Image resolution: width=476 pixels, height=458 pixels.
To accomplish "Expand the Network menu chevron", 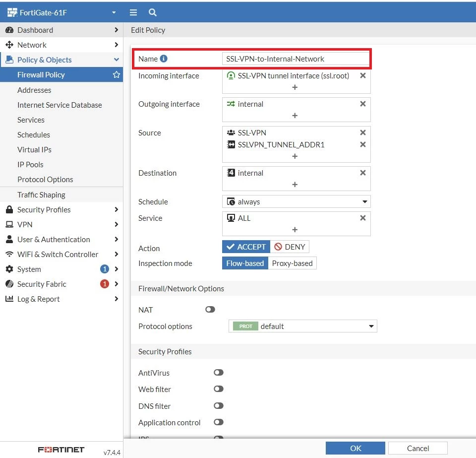I will click(116, 45).
